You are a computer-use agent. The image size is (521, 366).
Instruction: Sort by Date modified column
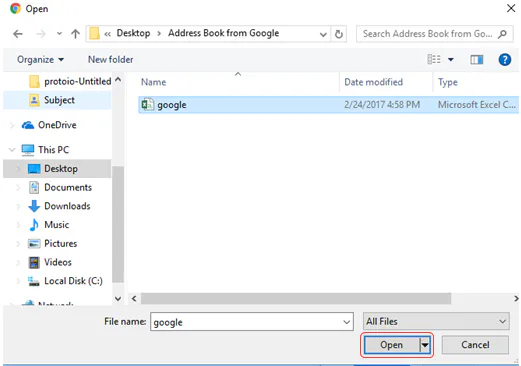click(373, 82)
